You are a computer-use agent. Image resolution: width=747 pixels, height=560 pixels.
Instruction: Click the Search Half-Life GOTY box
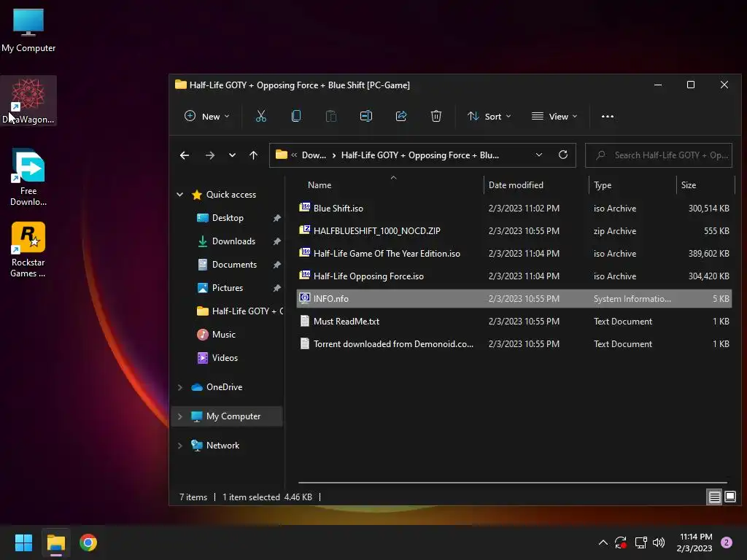[x=659, y=155]
